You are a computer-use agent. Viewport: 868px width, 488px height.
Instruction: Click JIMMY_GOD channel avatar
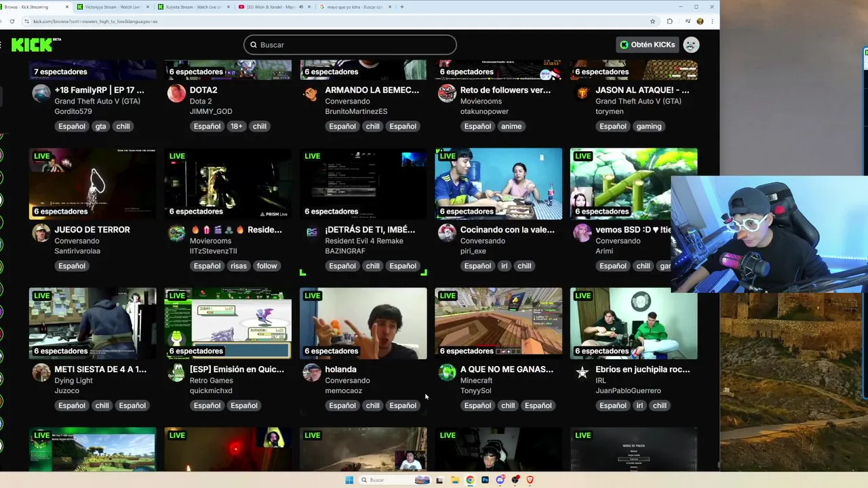(x=176, y=94)
